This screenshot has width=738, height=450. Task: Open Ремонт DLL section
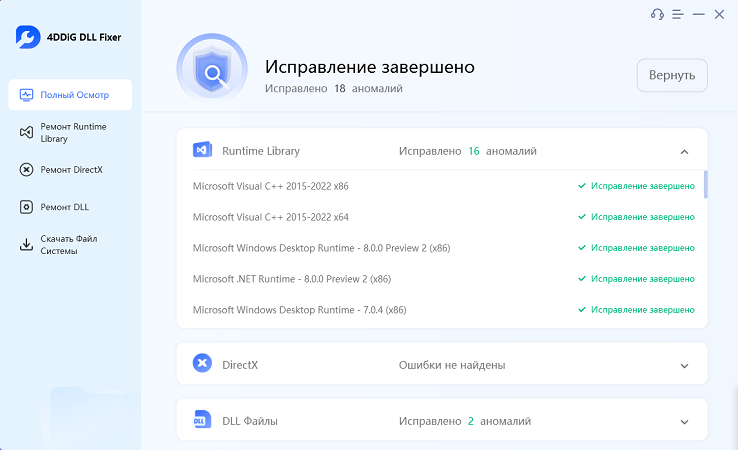coord(70,207)
